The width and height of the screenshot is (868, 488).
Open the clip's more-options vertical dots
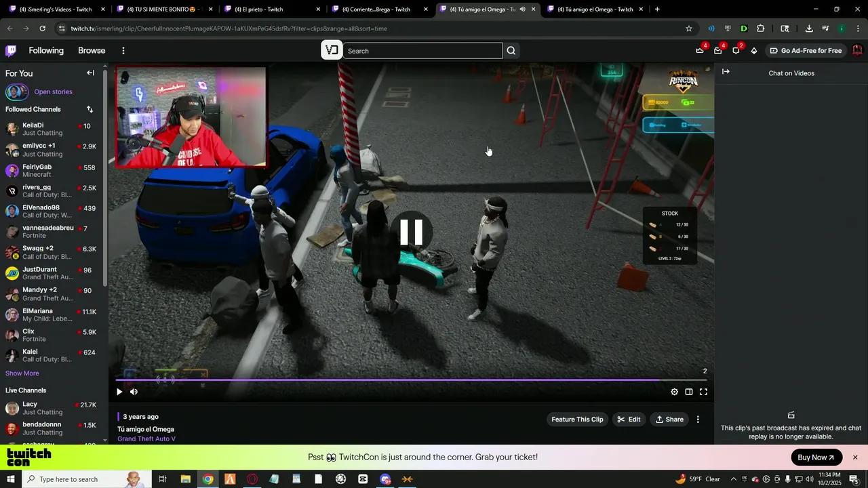coord(698,420)
